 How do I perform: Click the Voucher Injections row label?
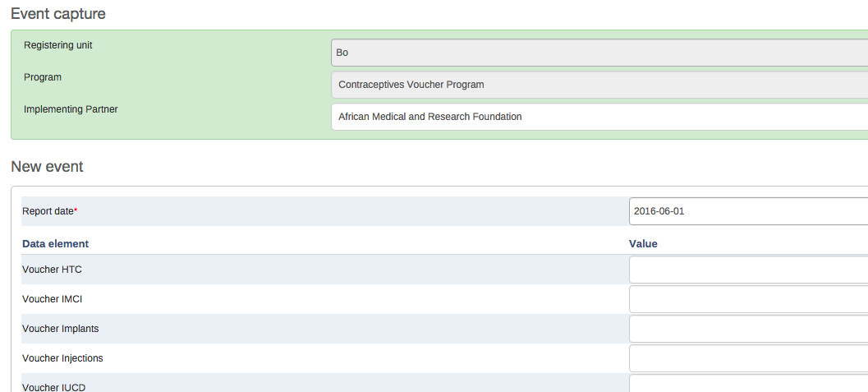click(x=62, y=358)
